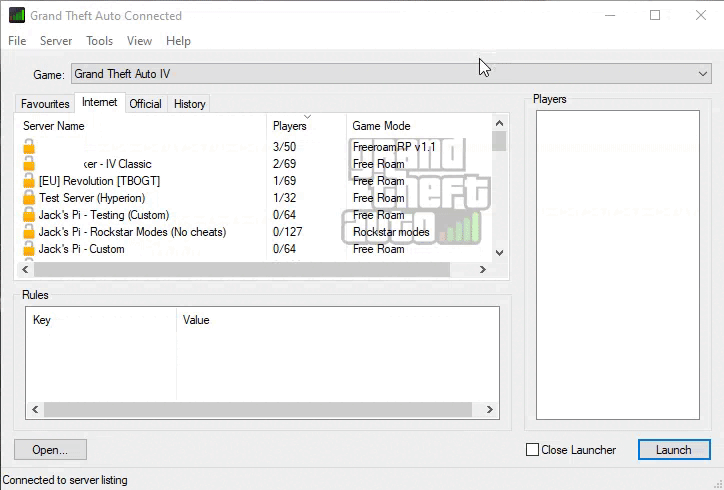Close the Grand Theft Auto Connected window

(701, 15)
